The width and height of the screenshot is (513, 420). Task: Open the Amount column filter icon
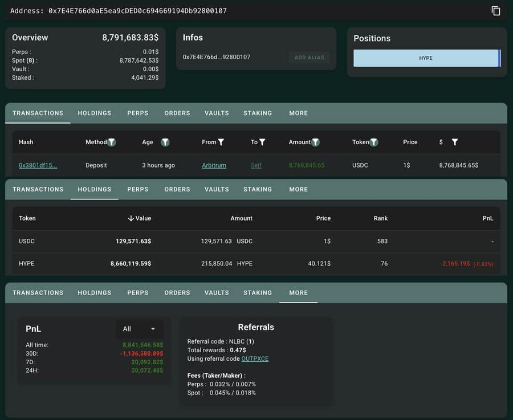coord(315,142)
